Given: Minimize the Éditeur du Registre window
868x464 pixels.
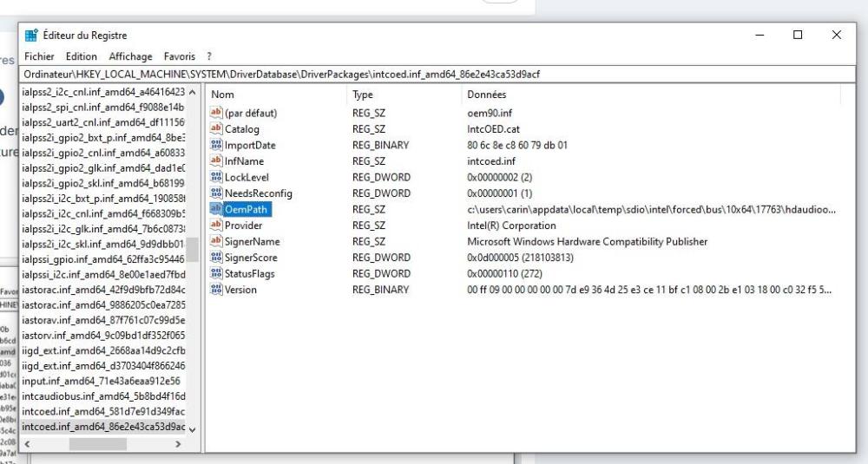Looking at the screenshot, I should (759, 35).
